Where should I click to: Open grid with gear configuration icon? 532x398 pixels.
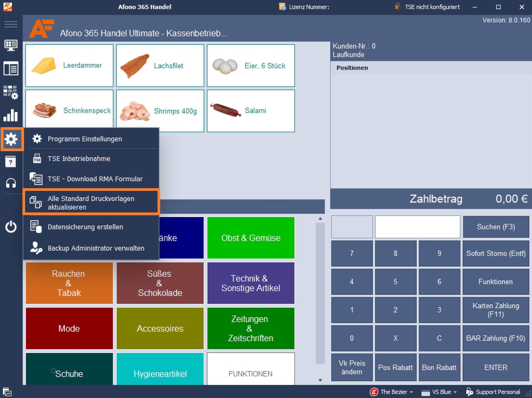[x=11, y=92]
